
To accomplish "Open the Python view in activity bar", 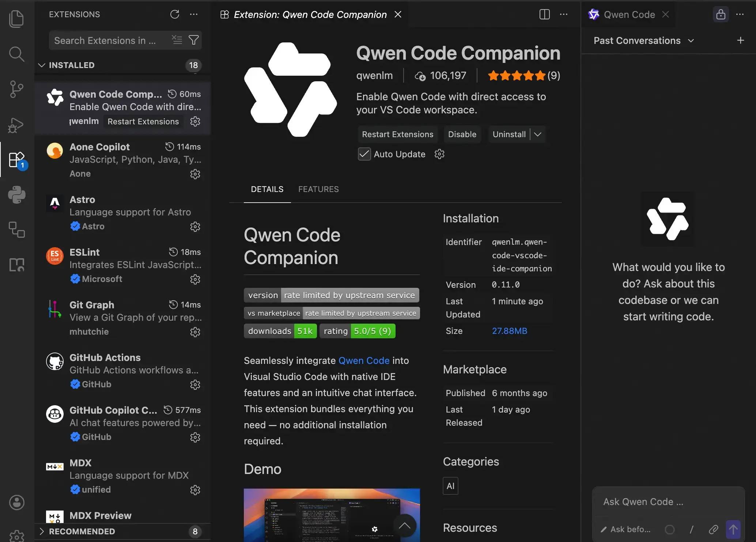I will pos(16,195).
